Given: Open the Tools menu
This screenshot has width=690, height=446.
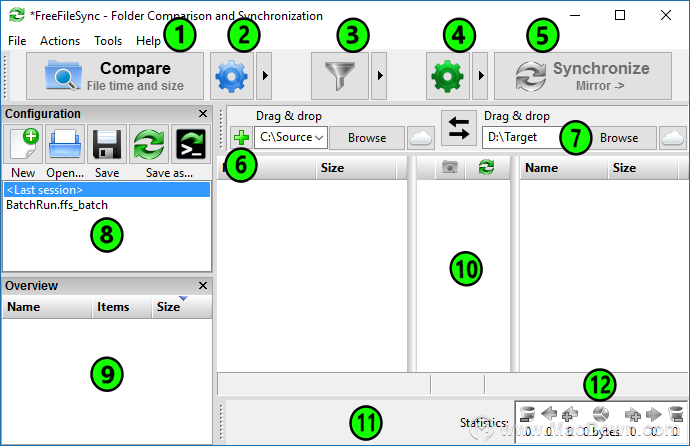Looking at the screenshot, I should coord(108,41).
